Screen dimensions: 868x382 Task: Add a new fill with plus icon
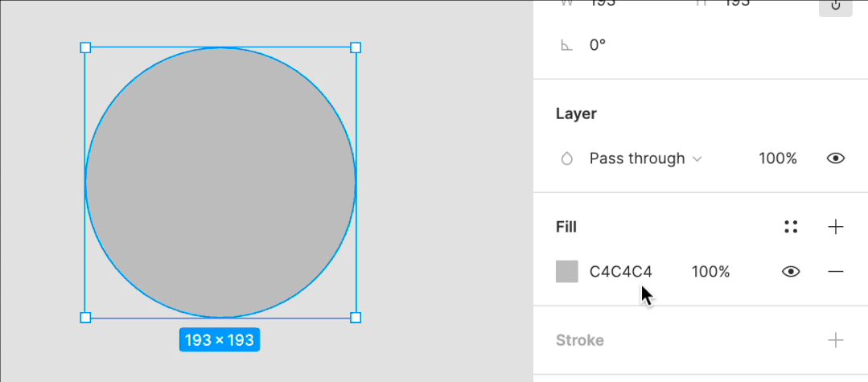836,227
